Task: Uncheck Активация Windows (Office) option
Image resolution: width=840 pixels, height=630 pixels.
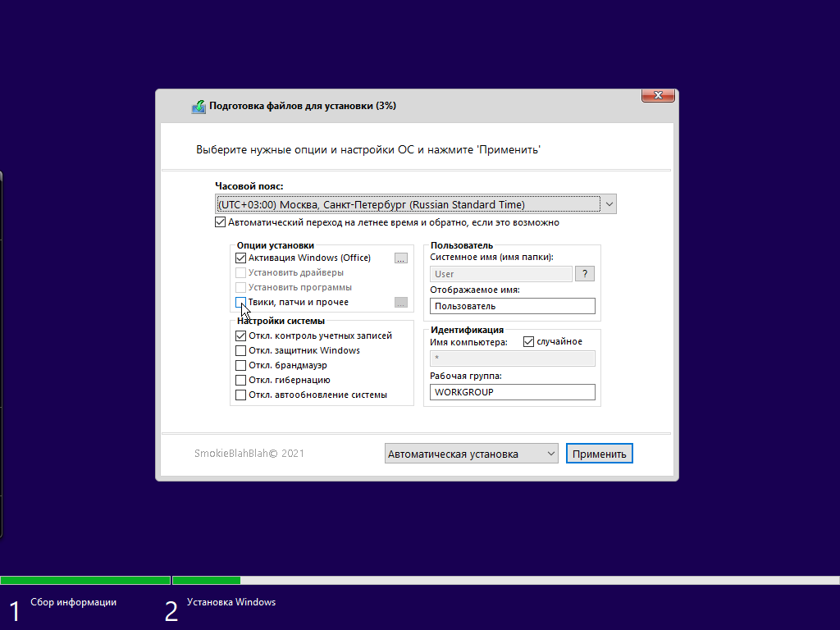Action: 240,258
